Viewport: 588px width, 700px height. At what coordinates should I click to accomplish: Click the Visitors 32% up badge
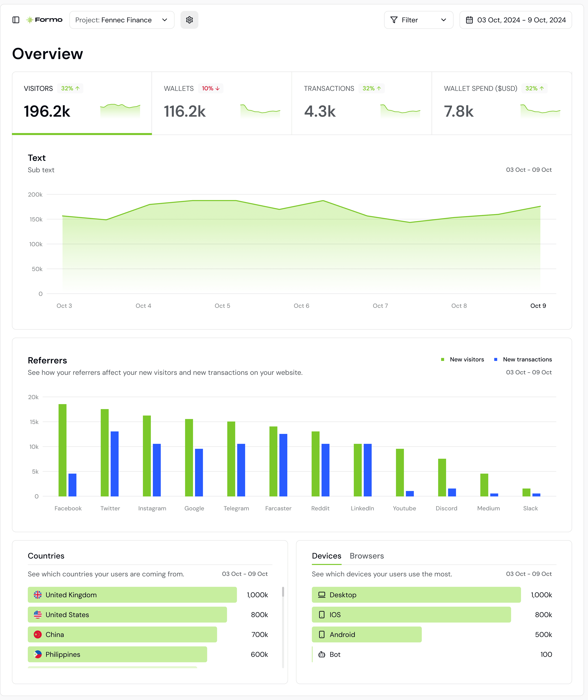point(70,88)
